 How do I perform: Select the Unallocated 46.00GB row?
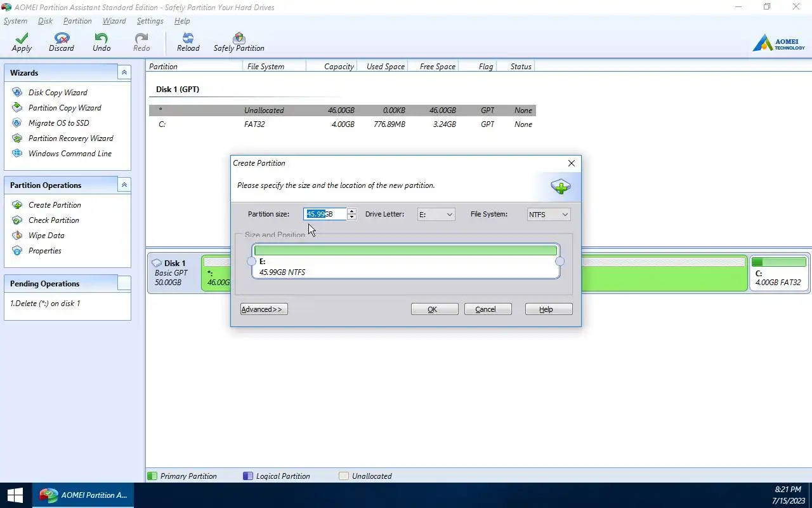point(343,110)
